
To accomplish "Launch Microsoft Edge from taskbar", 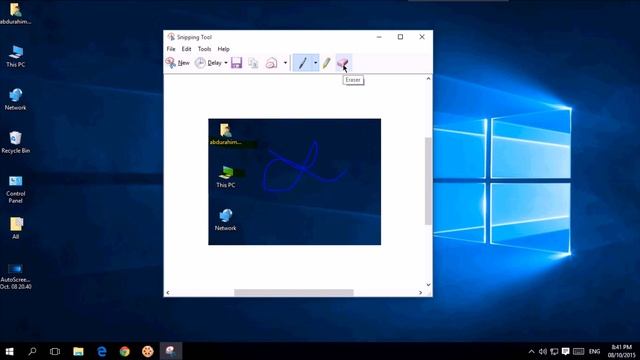I will point(102,351).
